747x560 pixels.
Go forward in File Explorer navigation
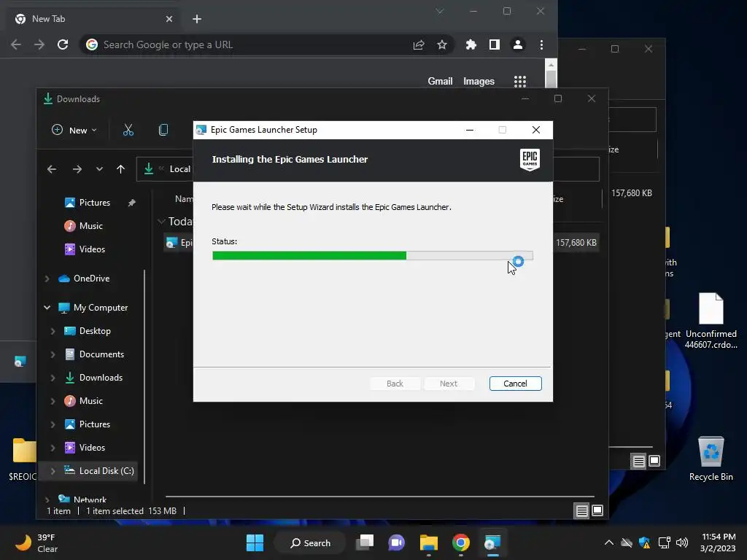coord(77,169)
